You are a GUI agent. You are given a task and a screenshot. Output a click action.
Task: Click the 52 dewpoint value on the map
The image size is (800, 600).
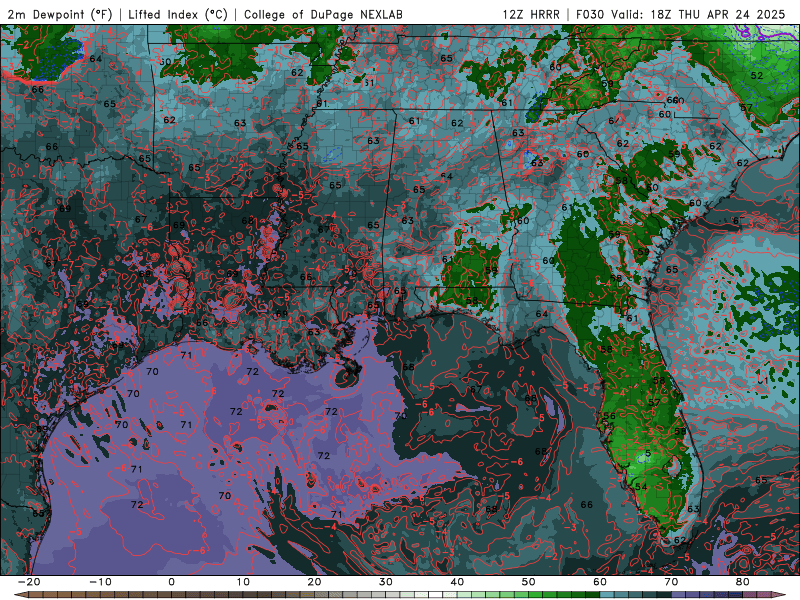pos(757,76)
